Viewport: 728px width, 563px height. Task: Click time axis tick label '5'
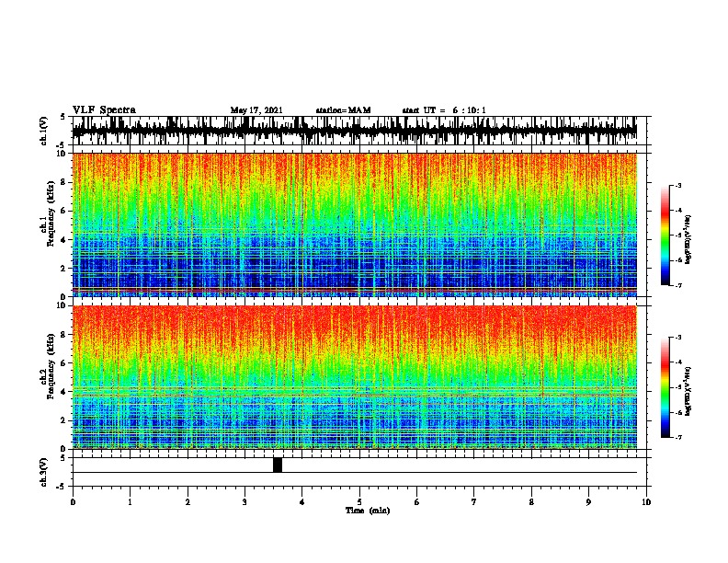coord(359,502)
